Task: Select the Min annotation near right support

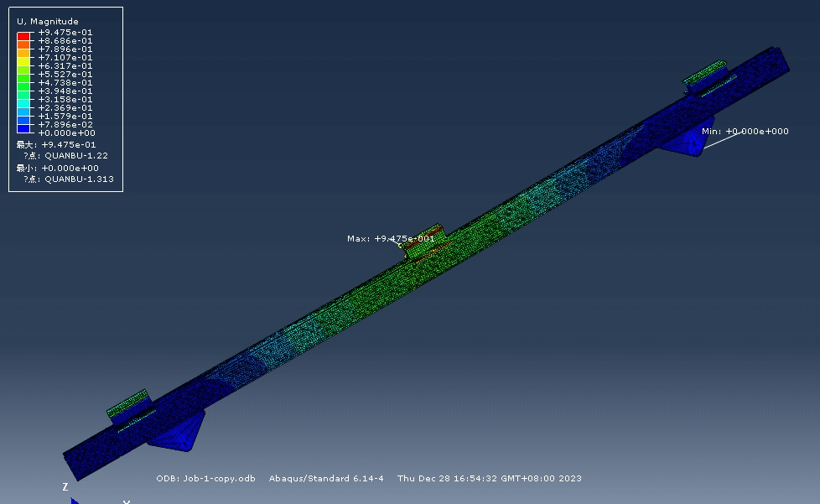Action: coord(745,132)
